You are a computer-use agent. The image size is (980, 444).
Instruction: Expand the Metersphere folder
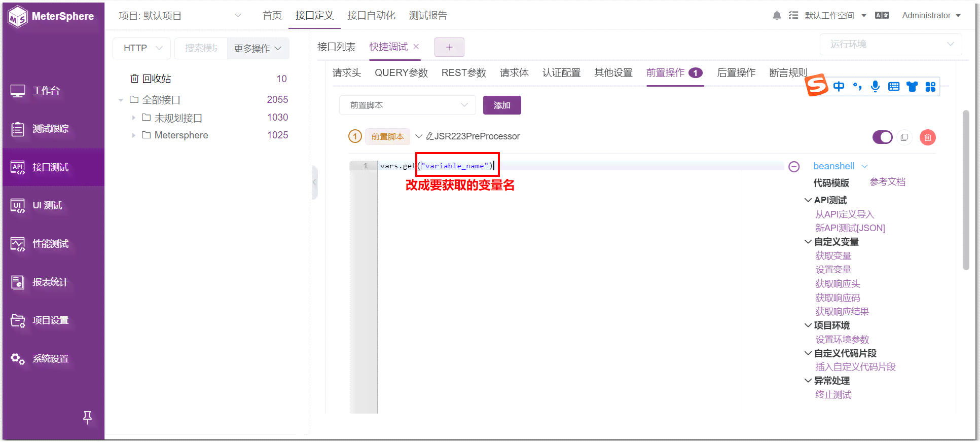[133, 135]
